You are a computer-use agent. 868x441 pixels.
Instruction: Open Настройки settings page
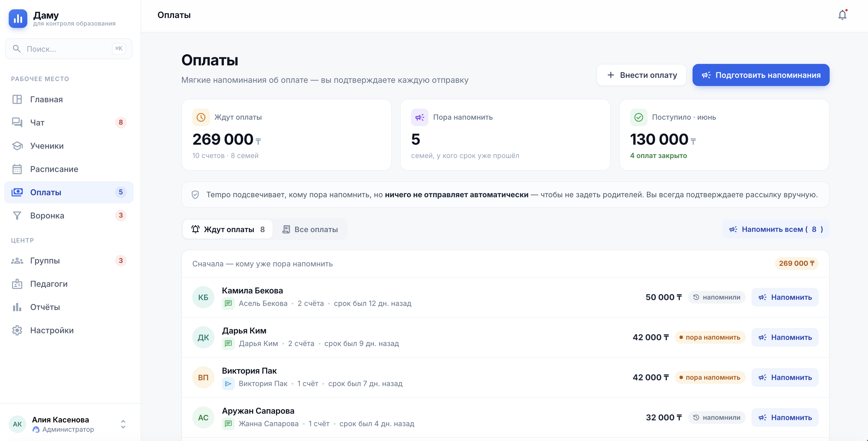[x=69, y=331]
